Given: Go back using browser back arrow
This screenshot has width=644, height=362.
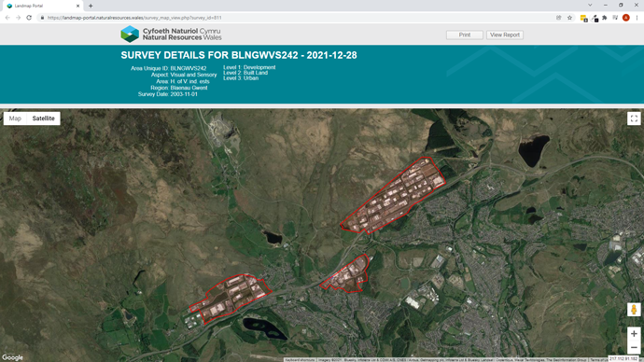Looking at the screenshot, I should point(7,18).
